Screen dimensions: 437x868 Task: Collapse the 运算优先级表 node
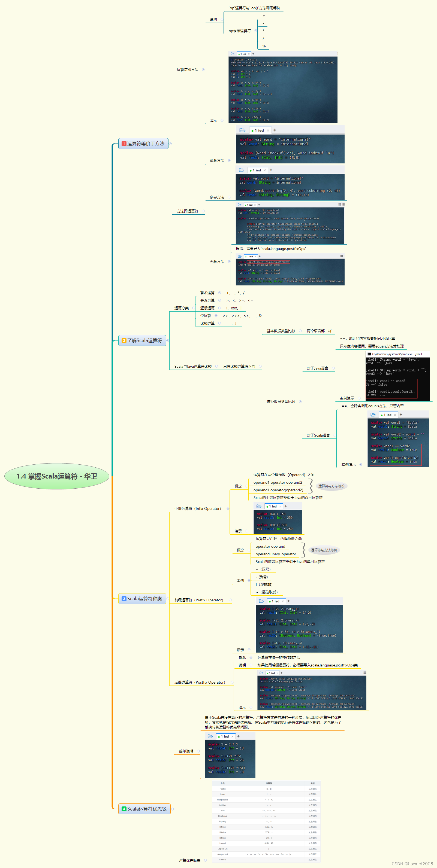tap(205, 860)
